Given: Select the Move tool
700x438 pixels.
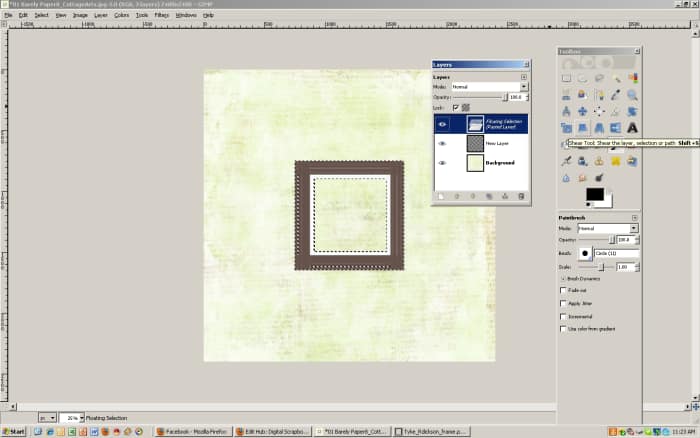Looking at the screenshot, I should 583,111.
